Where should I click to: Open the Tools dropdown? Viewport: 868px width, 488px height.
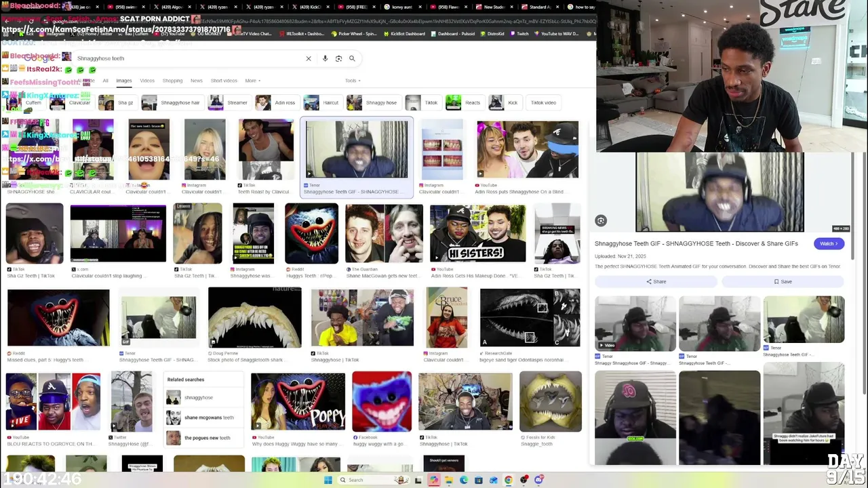pyautogui.click(x=352, y=81)
